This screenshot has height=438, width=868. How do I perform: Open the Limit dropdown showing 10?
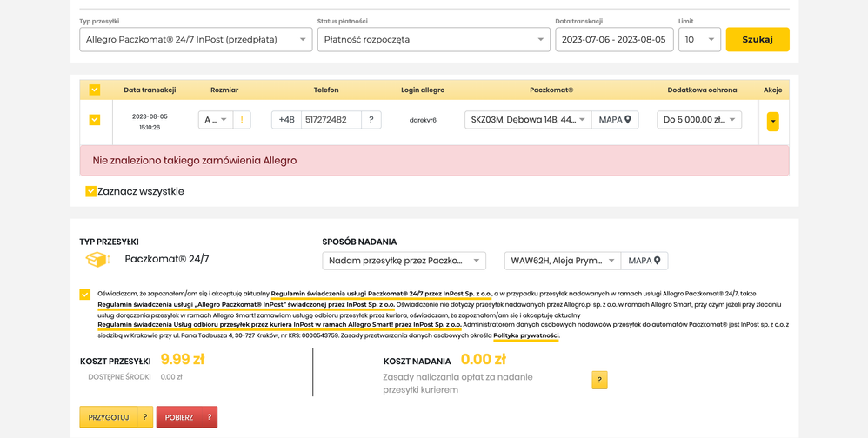700,40
